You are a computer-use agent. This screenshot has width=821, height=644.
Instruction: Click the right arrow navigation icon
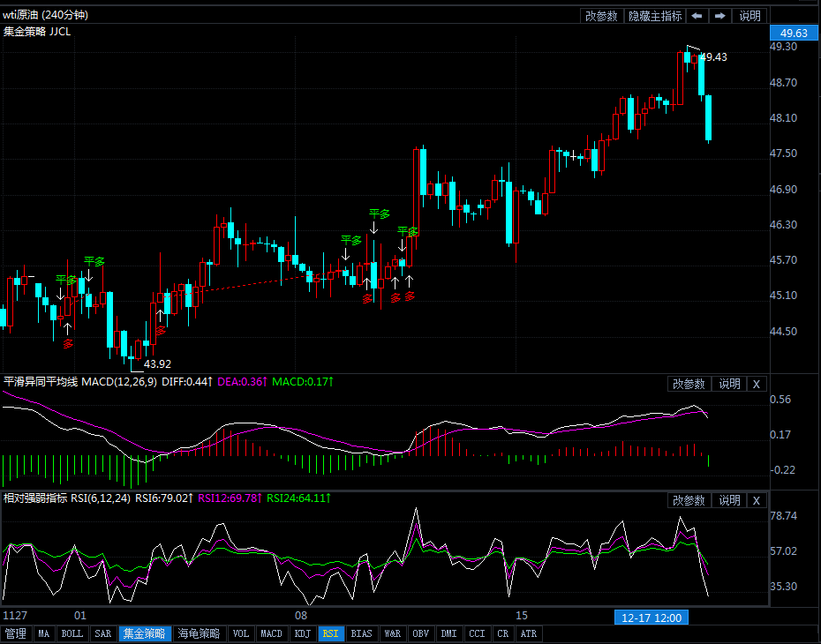[x=720, y=16]
